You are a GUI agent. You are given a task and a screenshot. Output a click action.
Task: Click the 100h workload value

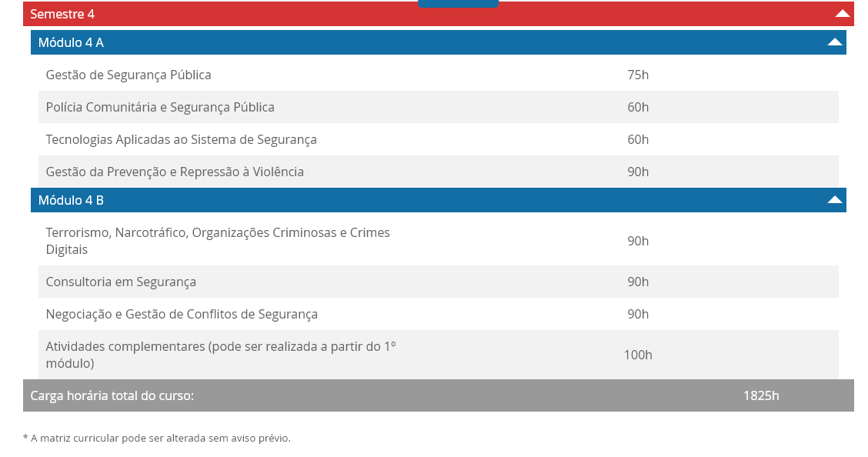click(638, 355)
